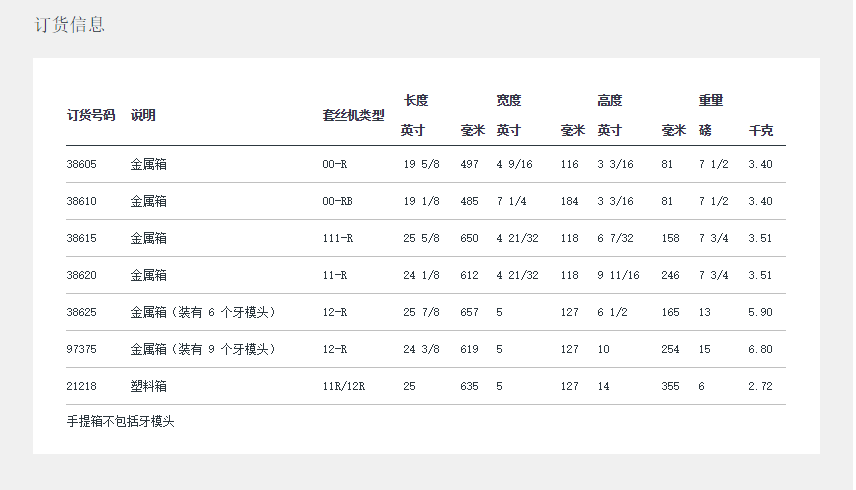856x490 pixels.
Task: Click the 长度 column group header
Action: click(x=416, y=100)
